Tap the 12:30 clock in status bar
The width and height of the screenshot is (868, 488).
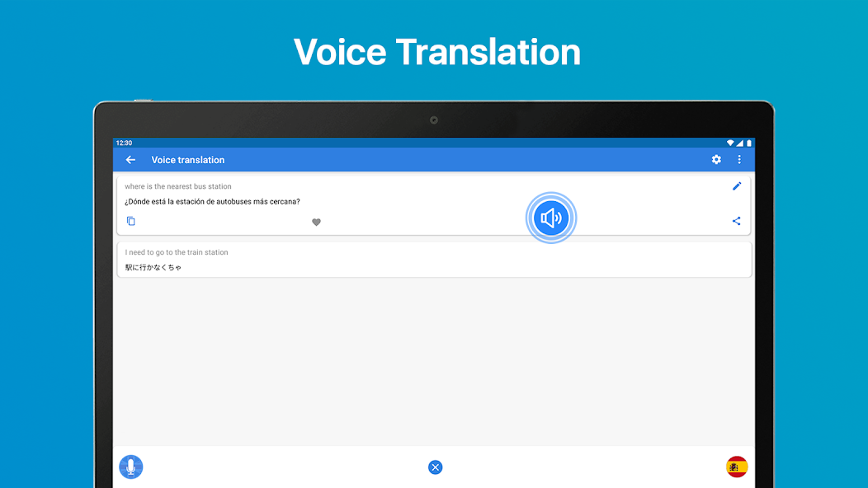click(124, 143)
